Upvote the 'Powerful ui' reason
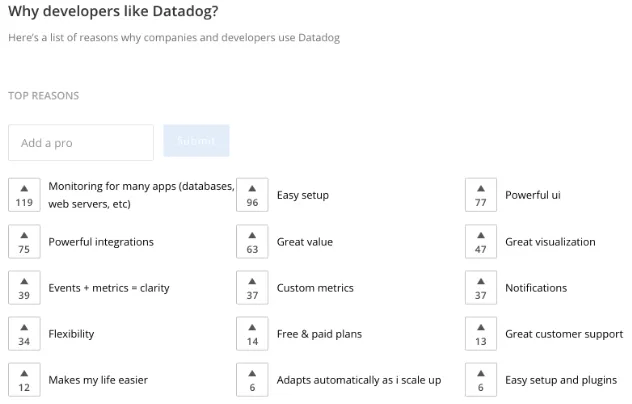The height and width of the screenshot is (404, 632). (x=481, y=195)
